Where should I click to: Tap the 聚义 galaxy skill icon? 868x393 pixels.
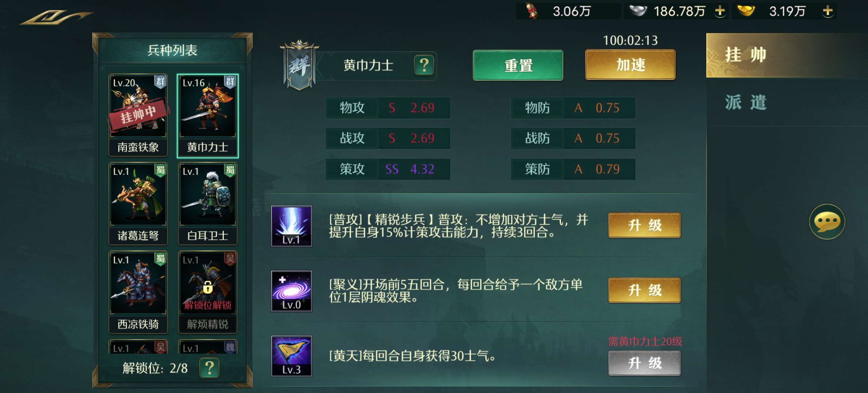292,291
